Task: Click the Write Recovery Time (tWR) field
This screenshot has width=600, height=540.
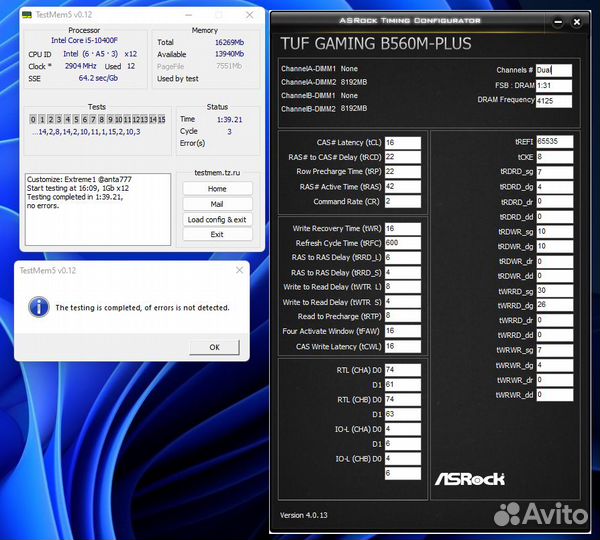Action: tap(403, 228)
